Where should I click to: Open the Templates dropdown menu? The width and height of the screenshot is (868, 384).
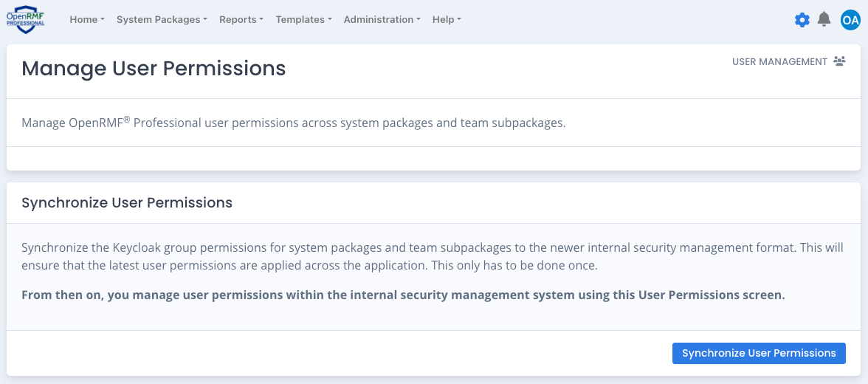click(303, 19)
